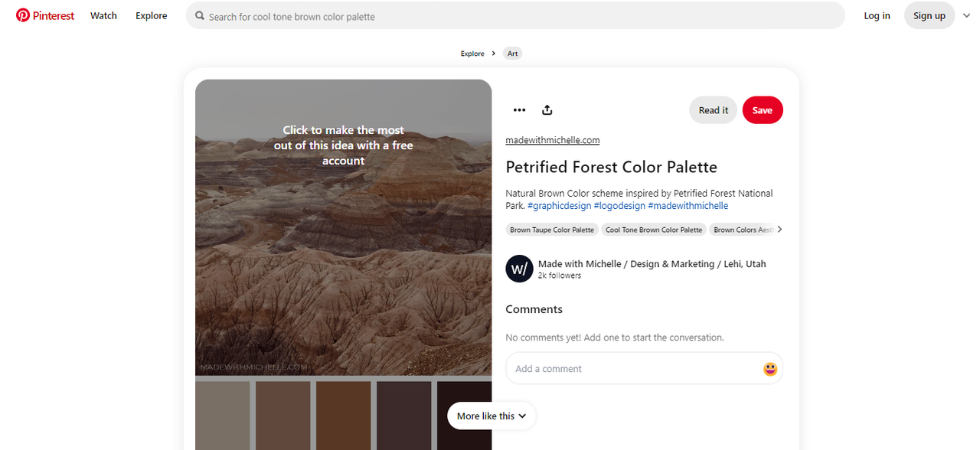The image size is (980, 450).
Task: Sign up for an account
Action: (929, 15)
